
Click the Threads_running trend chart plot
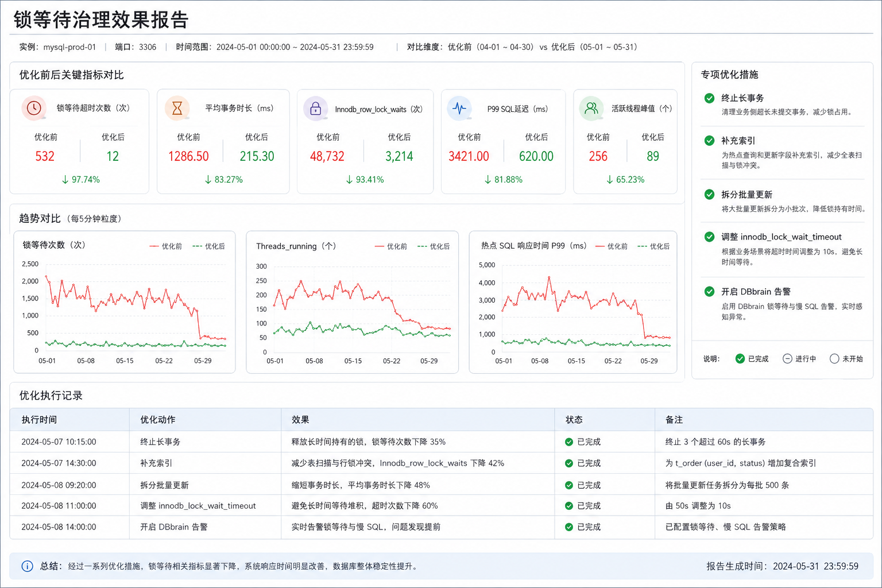point(362,309)
